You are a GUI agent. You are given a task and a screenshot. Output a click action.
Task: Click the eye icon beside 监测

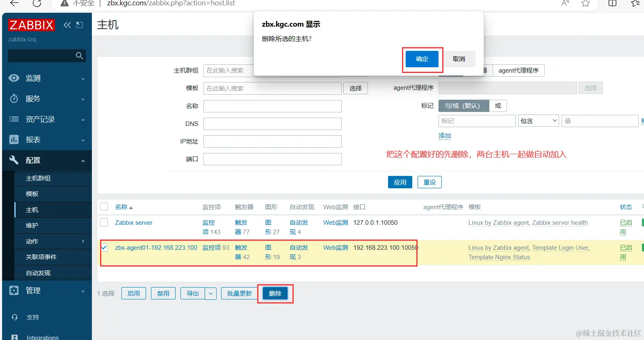pos(14,78)
